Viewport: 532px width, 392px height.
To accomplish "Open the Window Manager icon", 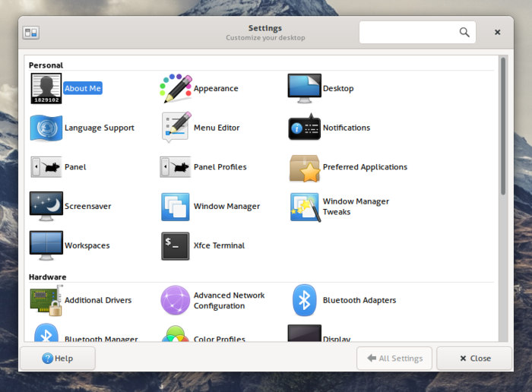I will tap(176, 207).
